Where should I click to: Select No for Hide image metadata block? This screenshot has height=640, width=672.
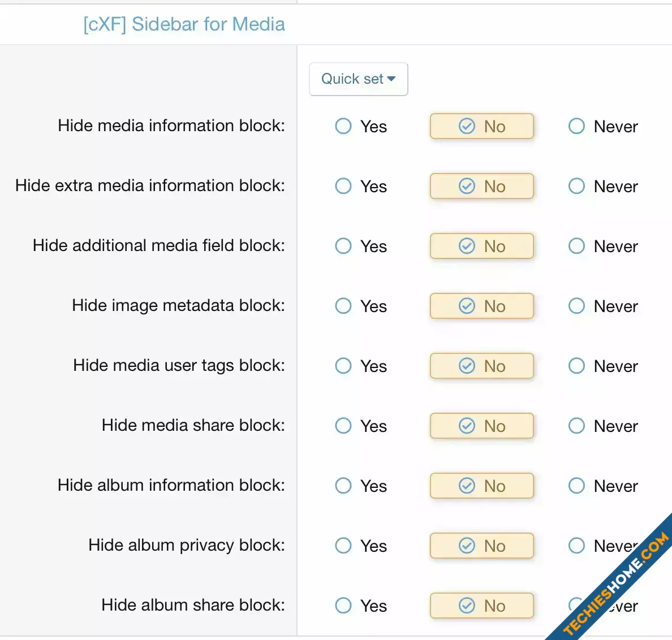[x=482, y=306]
